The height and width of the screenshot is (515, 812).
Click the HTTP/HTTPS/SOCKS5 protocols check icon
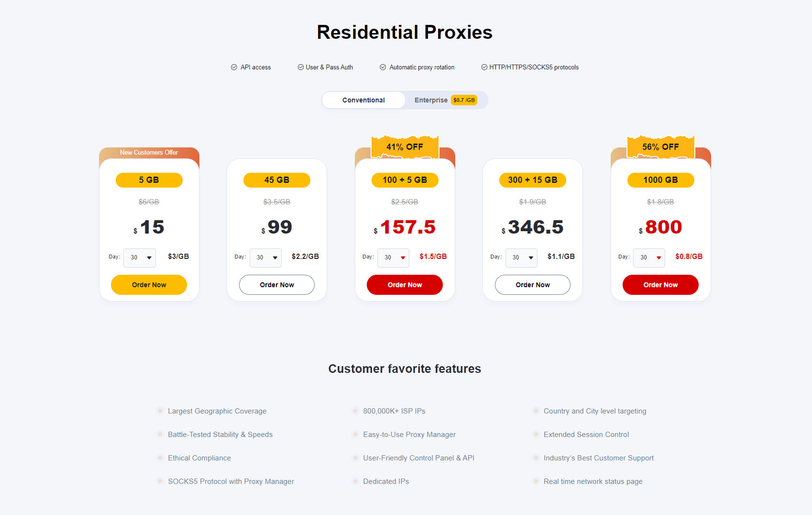(x=484, y=67)
